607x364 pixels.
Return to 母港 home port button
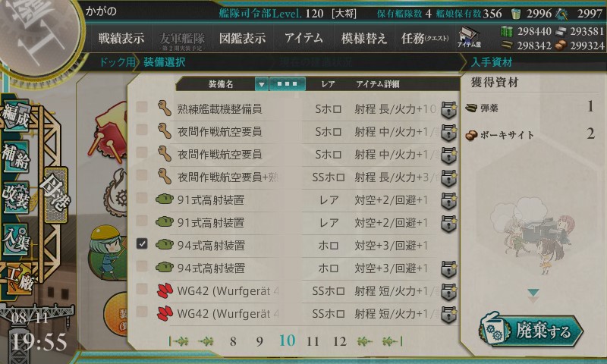[x=55, y=196]
